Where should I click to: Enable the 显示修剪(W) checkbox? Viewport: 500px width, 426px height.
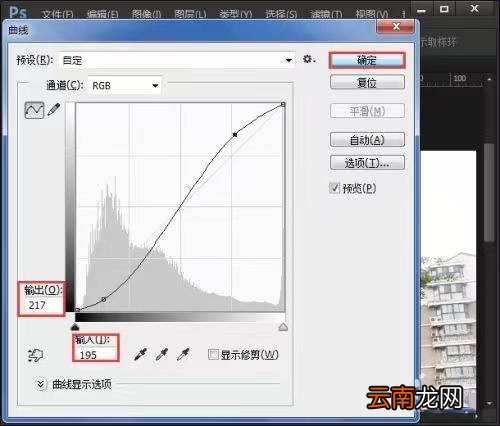(x=213, y=354)
